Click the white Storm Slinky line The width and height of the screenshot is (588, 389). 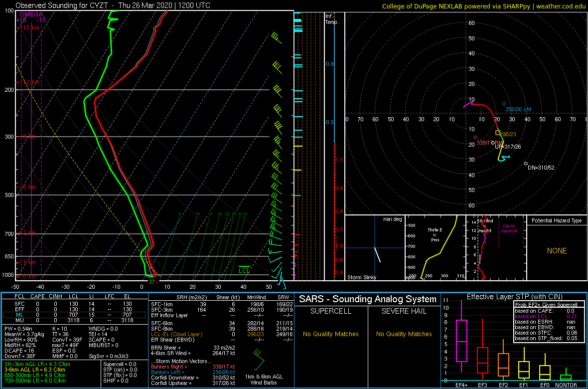pyautogui.click(x=378, y=254)
